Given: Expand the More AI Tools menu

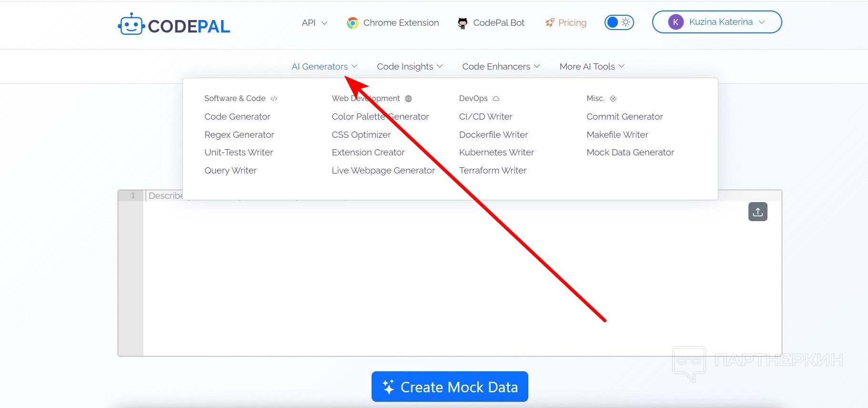Looking at the screenshot, I should 592,67.
